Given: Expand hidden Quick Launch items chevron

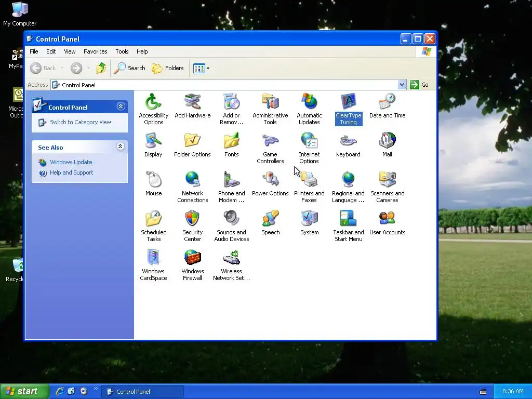Looking at the screenshot, I should point(96,389).
